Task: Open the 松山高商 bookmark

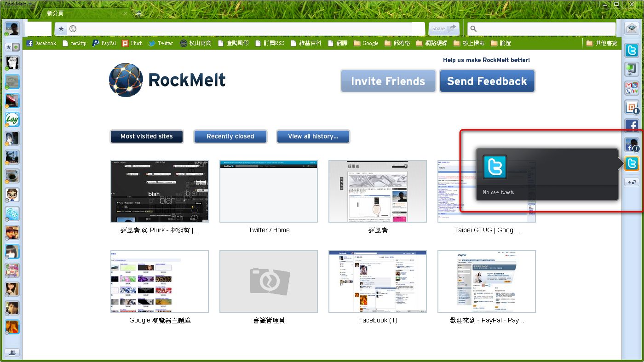Action: pyautogui.click(x=196, y=43)
